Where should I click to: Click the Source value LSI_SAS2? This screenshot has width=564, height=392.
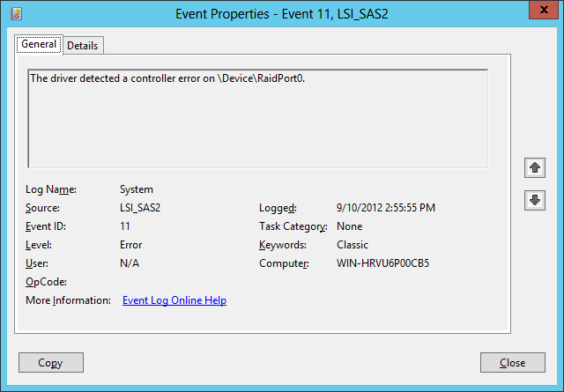point(140,208)
